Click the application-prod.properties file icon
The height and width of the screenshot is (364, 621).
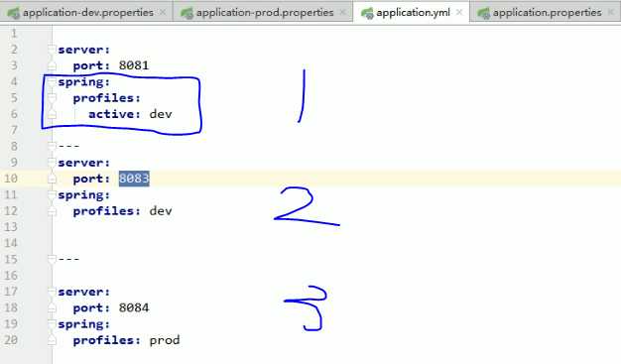point(186,13)
